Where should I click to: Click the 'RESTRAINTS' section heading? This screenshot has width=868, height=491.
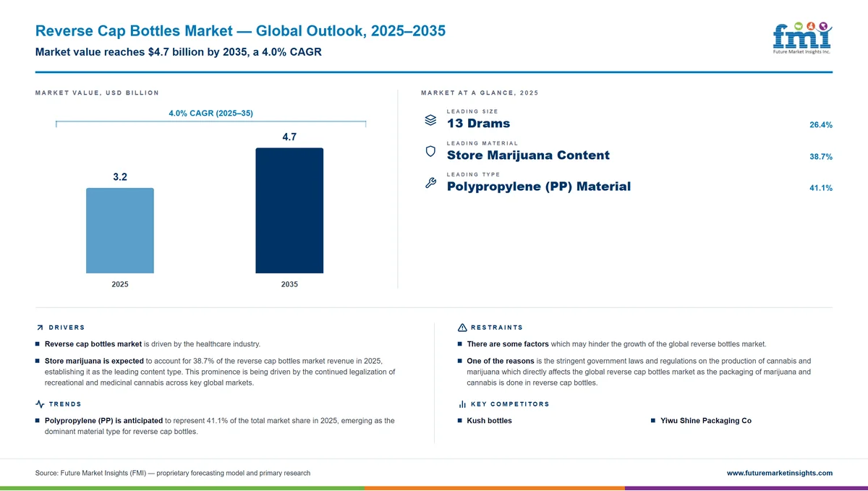pyautogui.click(x=497, y=328)
